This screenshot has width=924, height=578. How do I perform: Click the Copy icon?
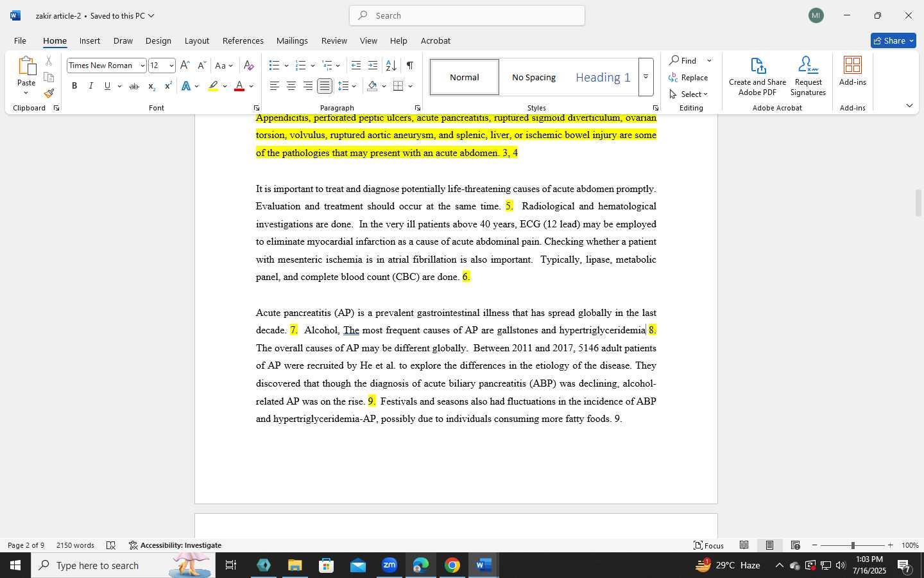pyautogui.click(x=49, y=77)
